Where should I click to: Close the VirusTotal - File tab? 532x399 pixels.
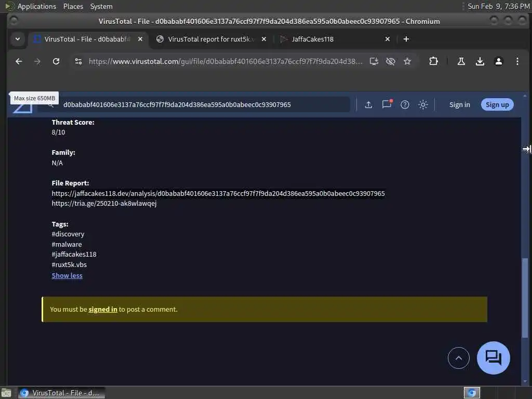(140, 39)
